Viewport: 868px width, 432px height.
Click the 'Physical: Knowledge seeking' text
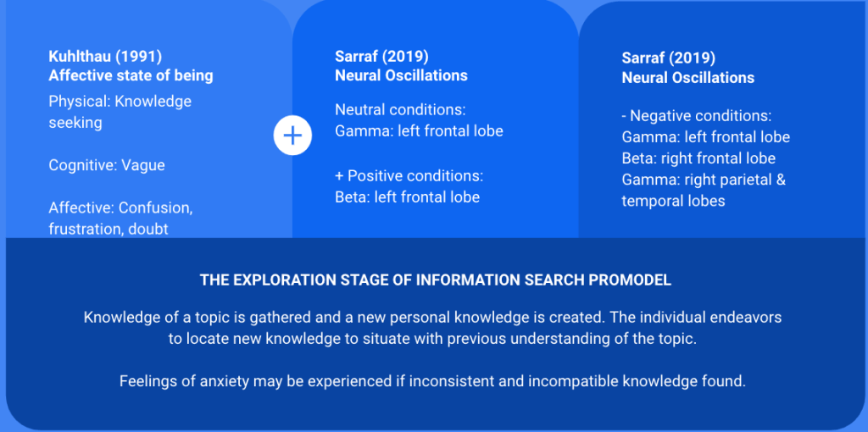(120, 112)
